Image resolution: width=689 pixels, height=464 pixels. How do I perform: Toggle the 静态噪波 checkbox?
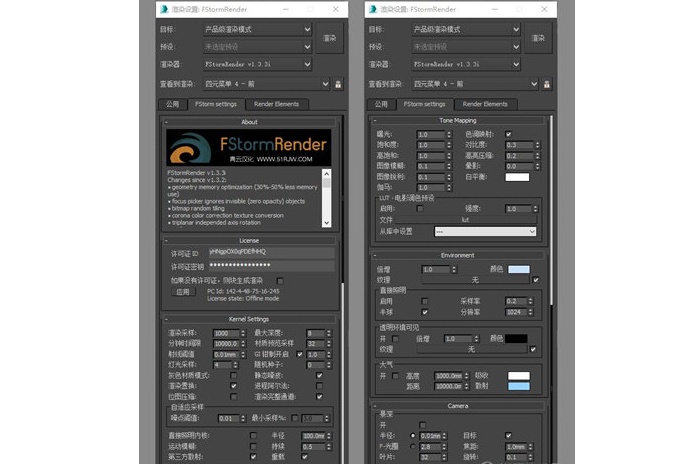click(x=317, y=374)
